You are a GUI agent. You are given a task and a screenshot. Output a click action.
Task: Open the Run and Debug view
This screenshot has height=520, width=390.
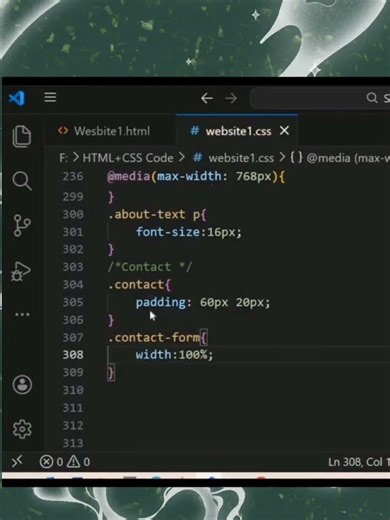coord(21,271)
